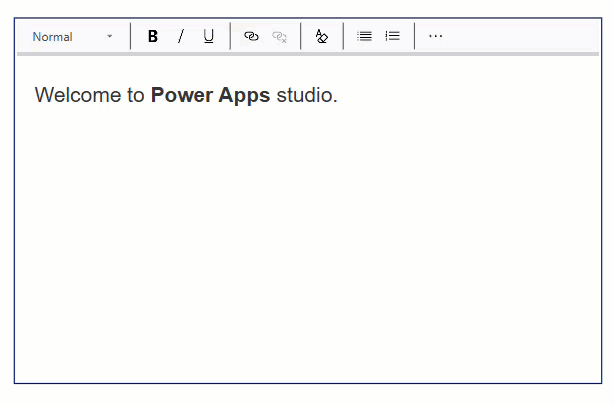Screen dimensions: 614x404
Task: Toggle Bold formatting
Action: (x=153, y=36)
